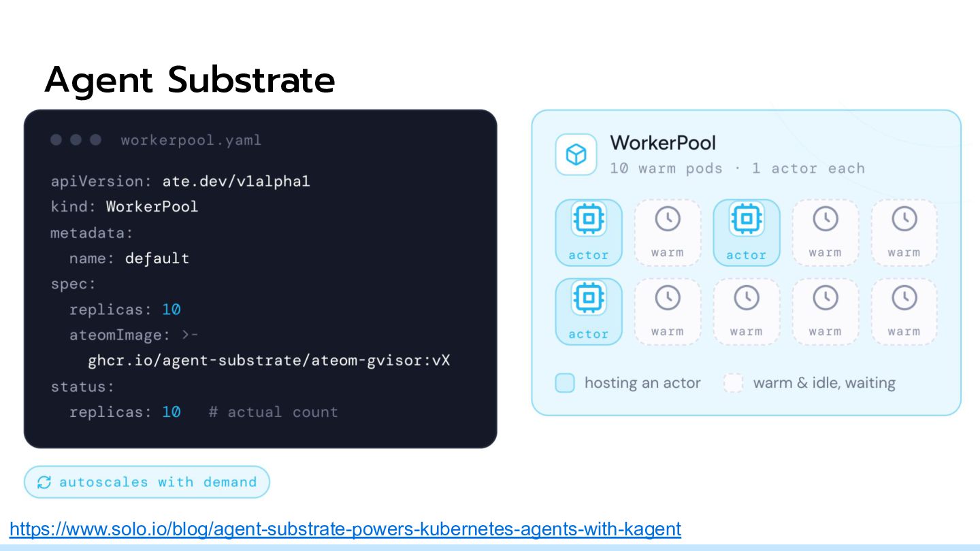The width and height of the screenshot is (980, 551).
Task: Select the actor chip in bottom row
Action: point(589,312)
